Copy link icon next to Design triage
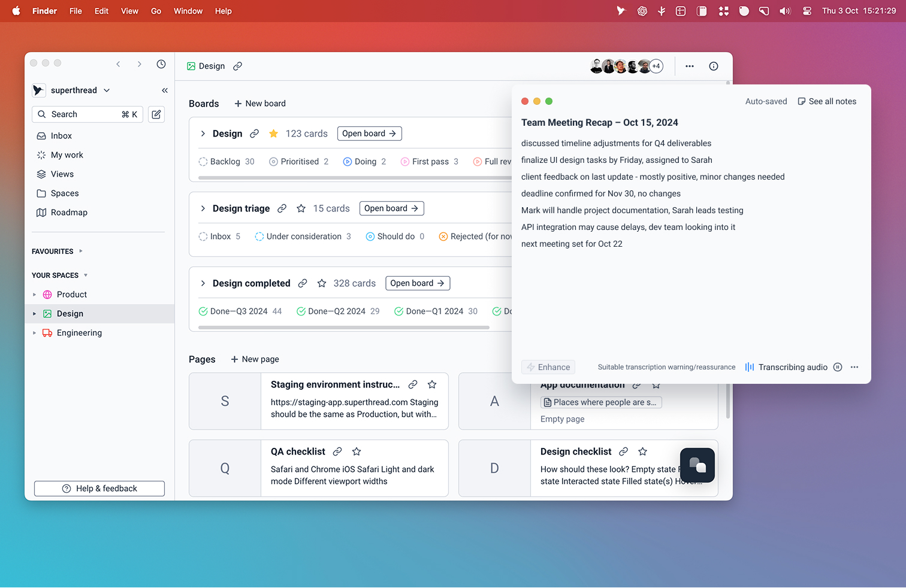906x588 pixels. (x=282, y=208)
